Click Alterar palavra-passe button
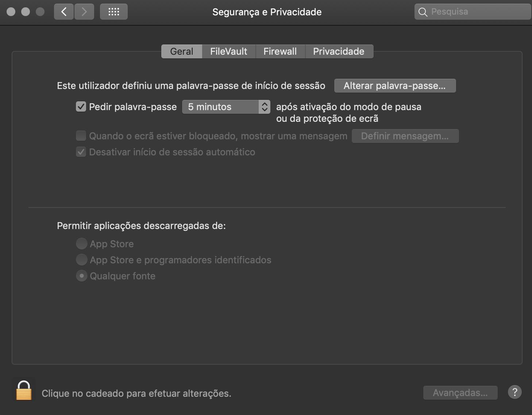Image resolution: width=532 pixels, height=415 pixels. (394, 85)
